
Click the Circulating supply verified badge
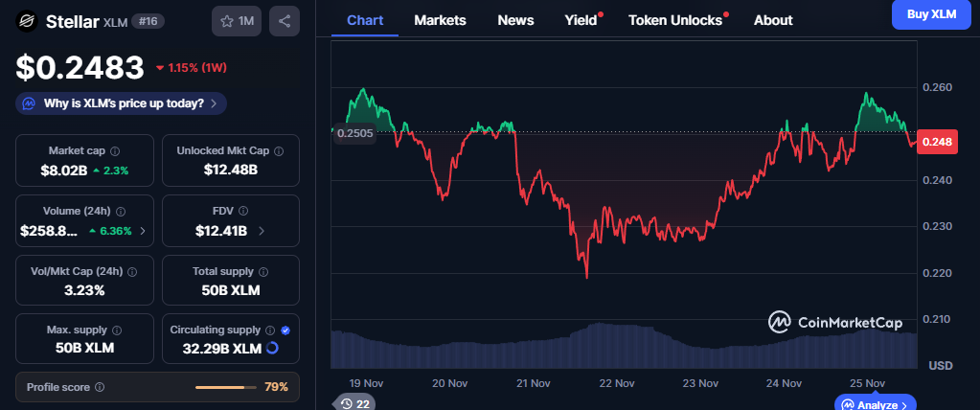(x=285, y=330)
